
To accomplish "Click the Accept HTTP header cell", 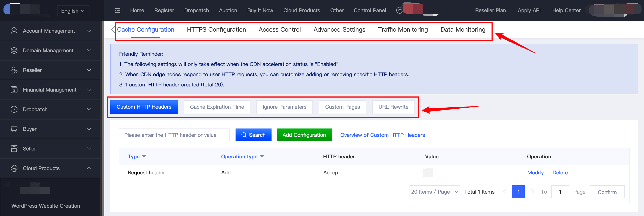I will point(331,173).
